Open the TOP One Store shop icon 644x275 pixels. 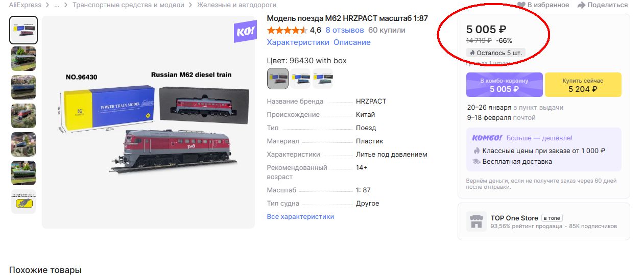click(x=476, y=222)
